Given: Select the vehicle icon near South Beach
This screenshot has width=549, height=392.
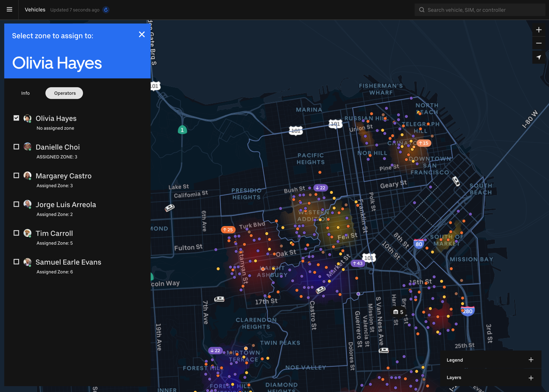Looking at the screenshot, I should 456,181.
